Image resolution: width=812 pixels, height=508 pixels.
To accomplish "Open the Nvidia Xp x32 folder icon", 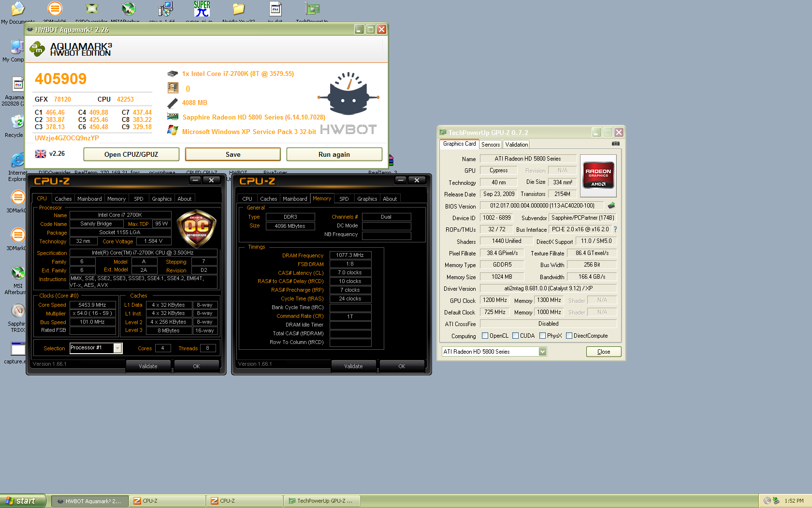I will (238, 9).
